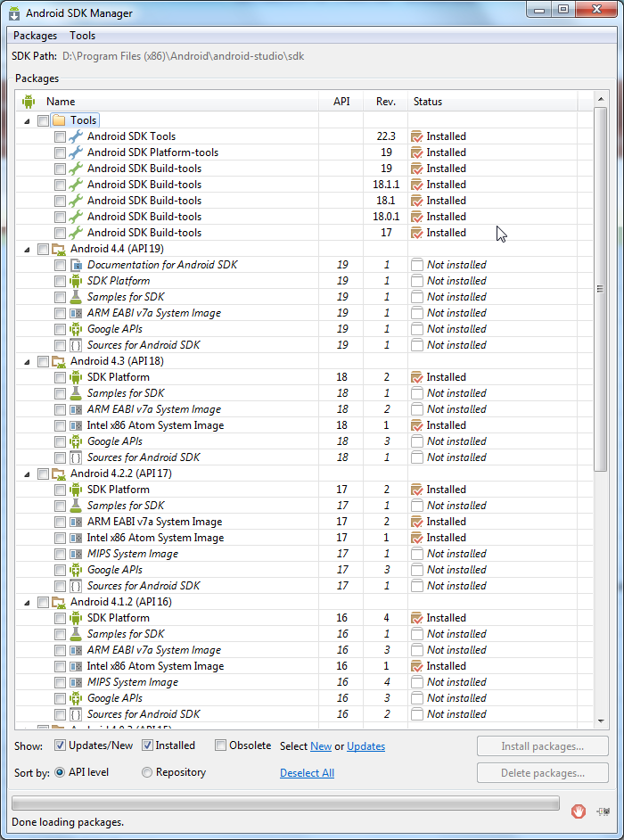Click the Intel x86 Atom icon for API 18
Screen dimensions: 624x840
(76, 425)
